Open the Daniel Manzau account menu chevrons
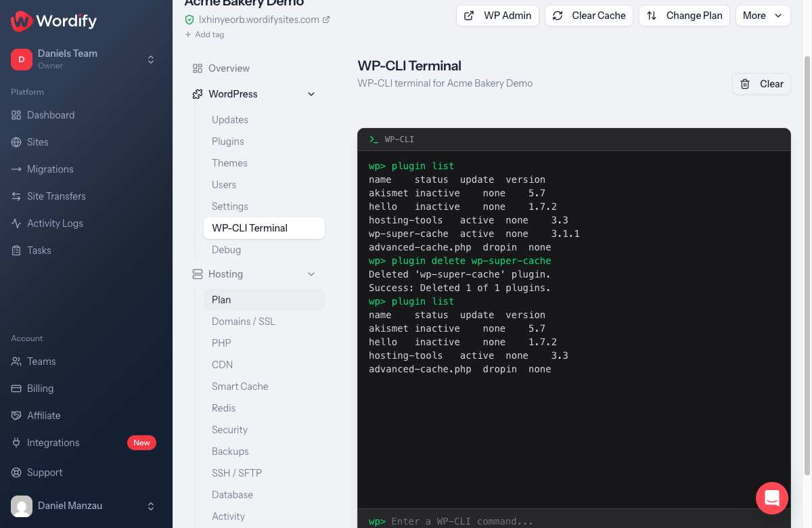The image size is (812, 528). point(151,506)
